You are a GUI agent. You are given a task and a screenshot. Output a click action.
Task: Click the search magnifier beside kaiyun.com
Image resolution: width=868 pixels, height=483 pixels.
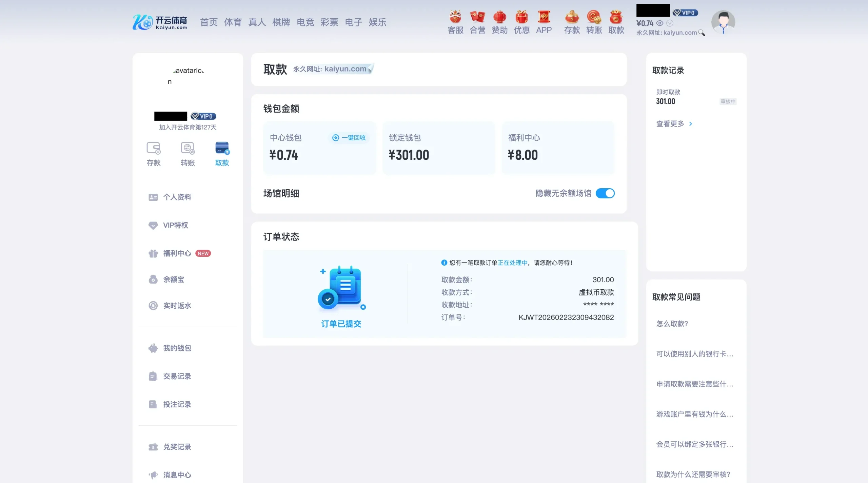pos(702,33)
